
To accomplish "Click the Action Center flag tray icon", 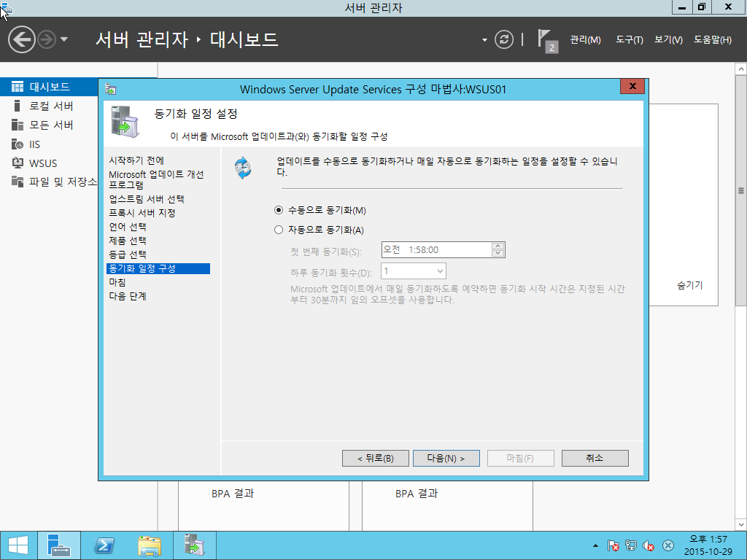I will coord(613,545).
